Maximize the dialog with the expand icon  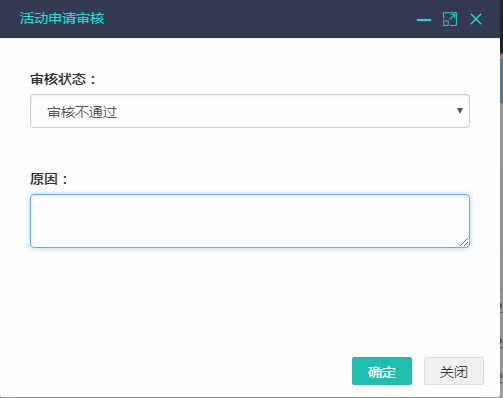point(450,19)
